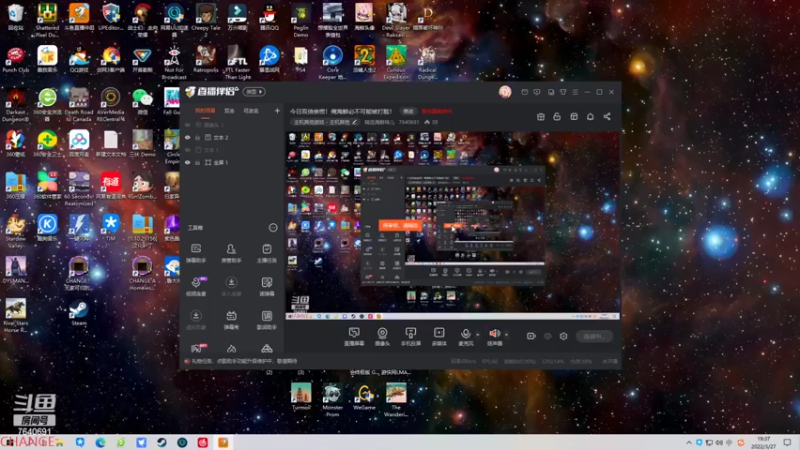Image resolution: width=800 pixels, height=450 pixels.
Task: Add a new scene with the plus button
Action: point(277,111)
